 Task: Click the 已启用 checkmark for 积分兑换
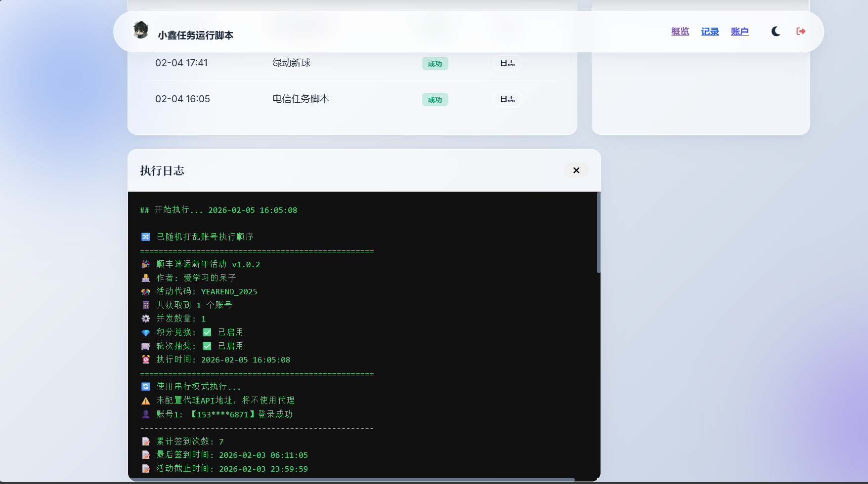pyautogui.click(x=208, y=332)
